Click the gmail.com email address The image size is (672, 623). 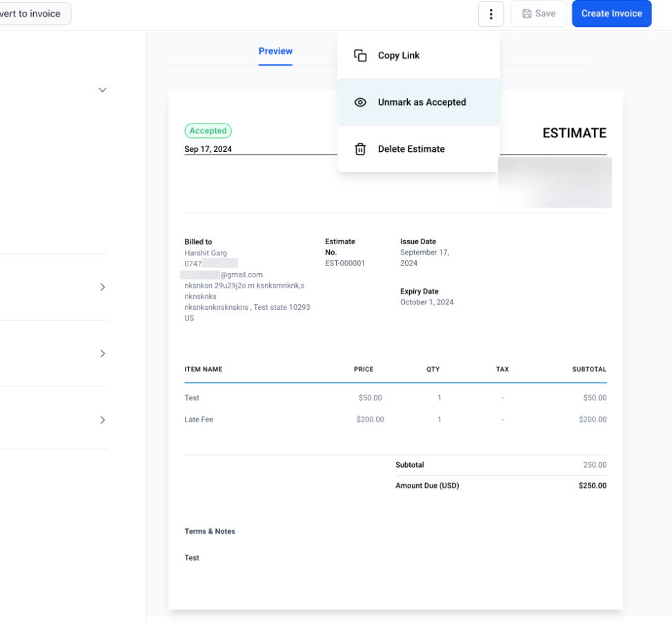point(241,275)
